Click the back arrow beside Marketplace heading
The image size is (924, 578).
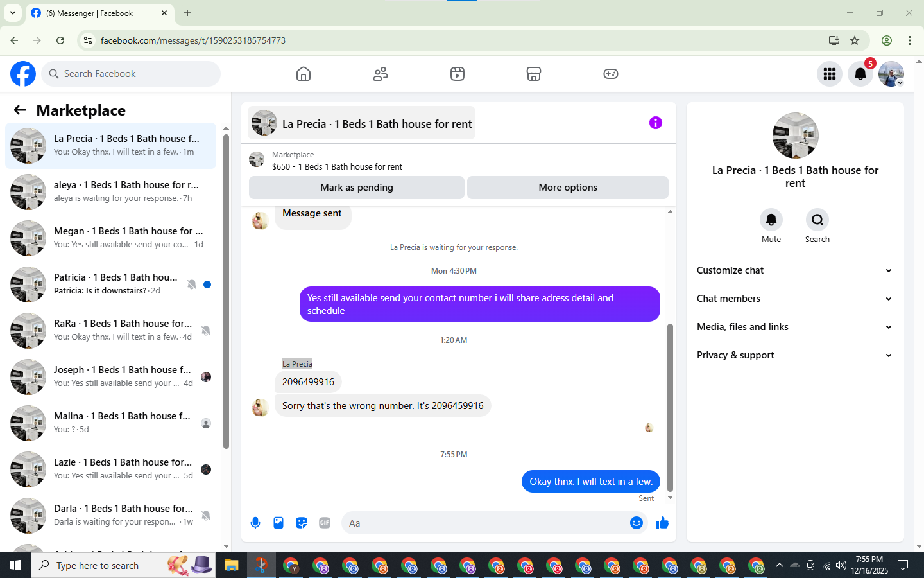[20, 110]
